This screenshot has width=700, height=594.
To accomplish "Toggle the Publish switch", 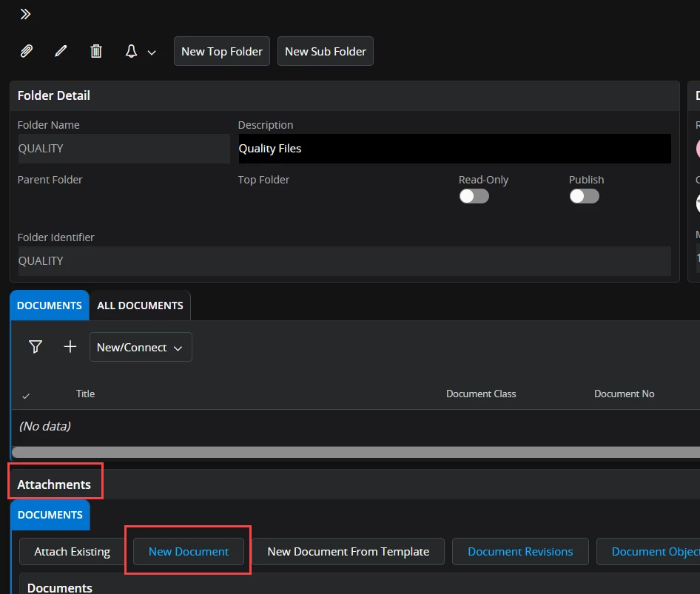I will (584, 196).
